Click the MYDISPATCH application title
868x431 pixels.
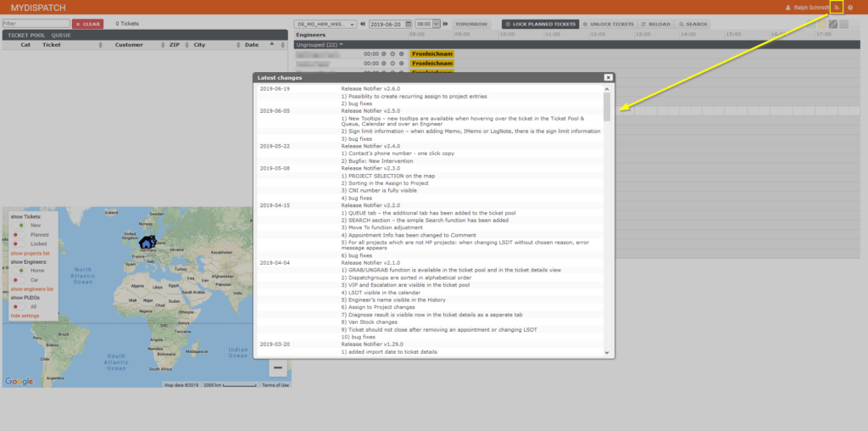pos(37,8)
